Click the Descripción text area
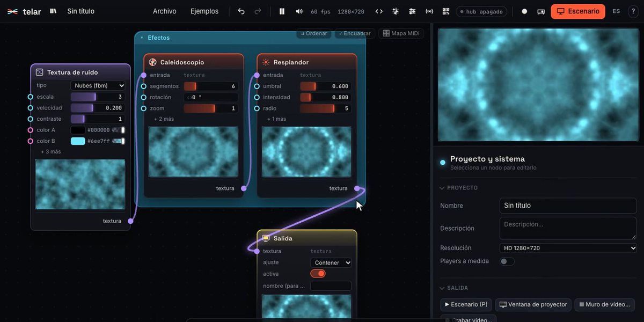The width and height of the screenshot is (644, 322). pyautogui.click(x=568, y=228)
